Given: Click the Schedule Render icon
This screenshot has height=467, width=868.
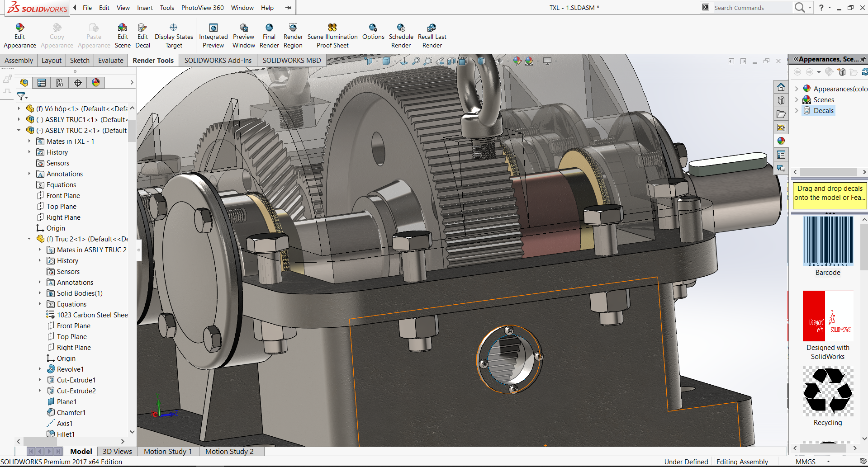Looking at the screenshot, I should (x=401, y=28).
